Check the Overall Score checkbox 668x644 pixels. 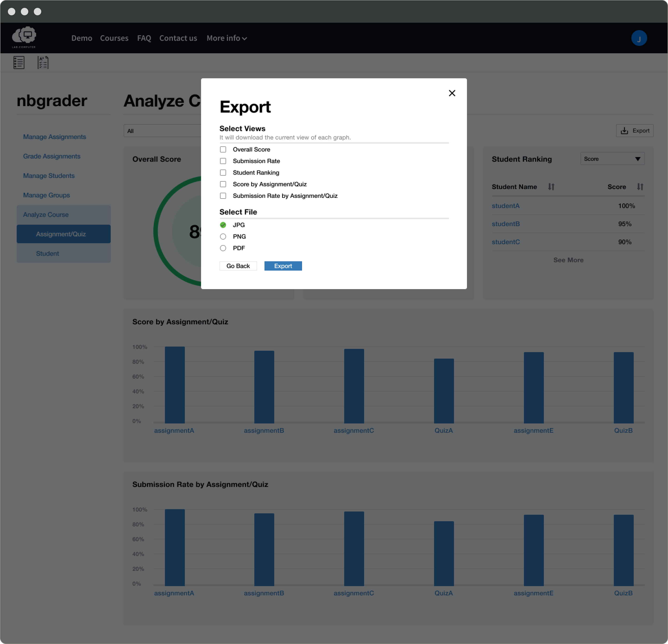[x=223, y=149]
